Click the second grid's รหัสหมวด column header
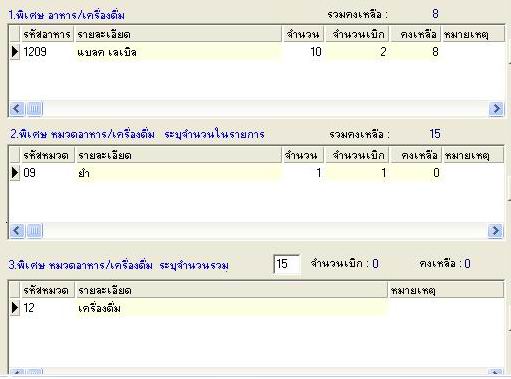Viewport: 511px width, 379px height. click(48, 155)
